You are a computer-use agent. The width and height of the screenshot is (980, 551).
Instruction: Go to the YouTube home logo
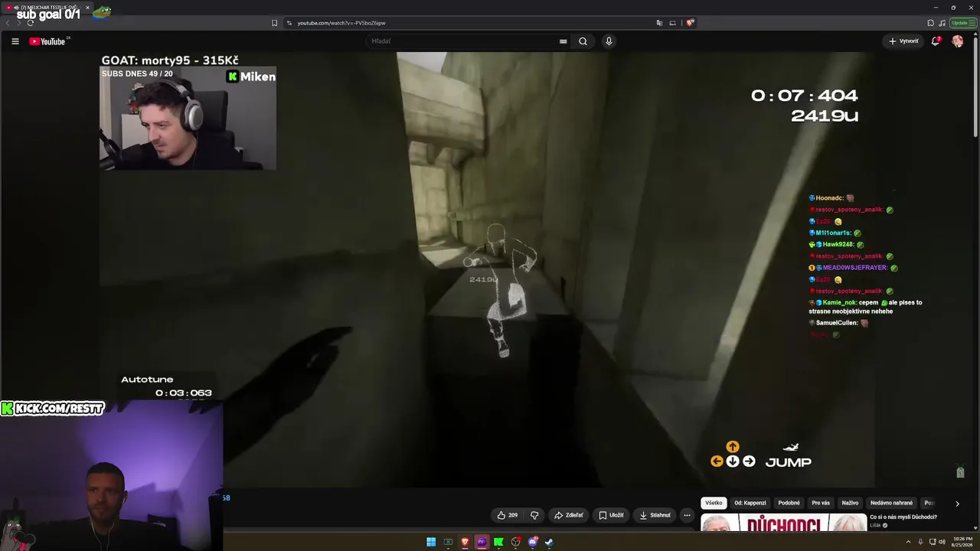click(x=47, y=41)
